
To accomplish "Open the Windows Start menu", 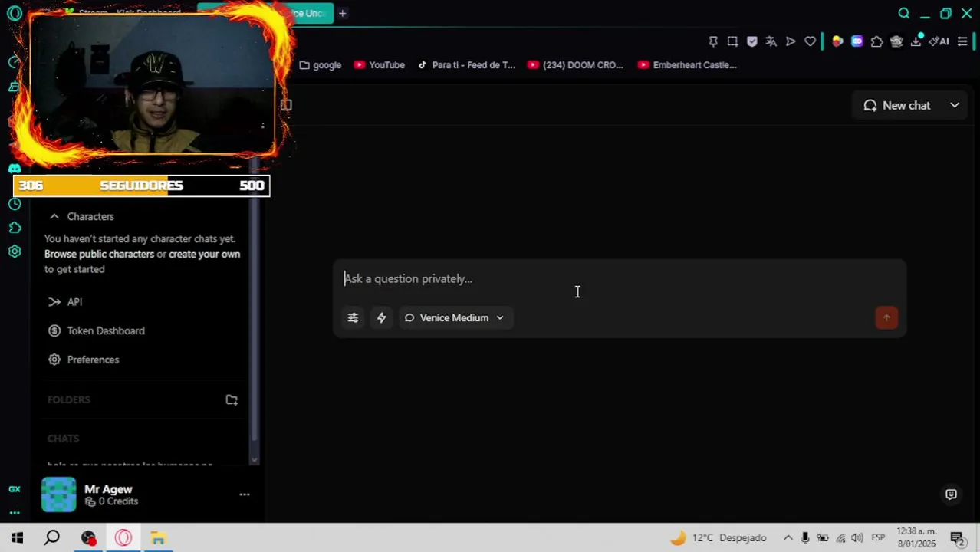I will click(17, 537).
